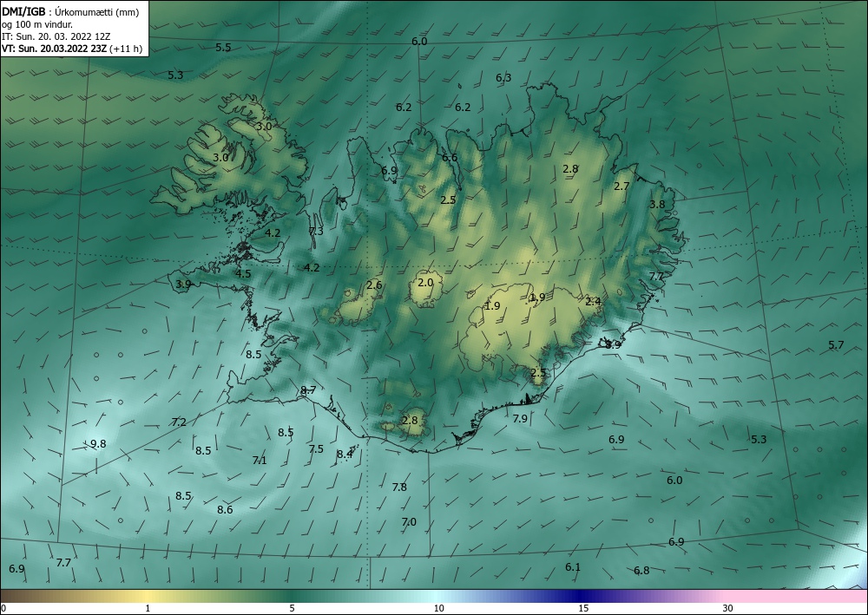Viewport: 868px width, 615px height.
Task: Select the 6.6 value in the northern fjord
Action: tap(450, 158)
